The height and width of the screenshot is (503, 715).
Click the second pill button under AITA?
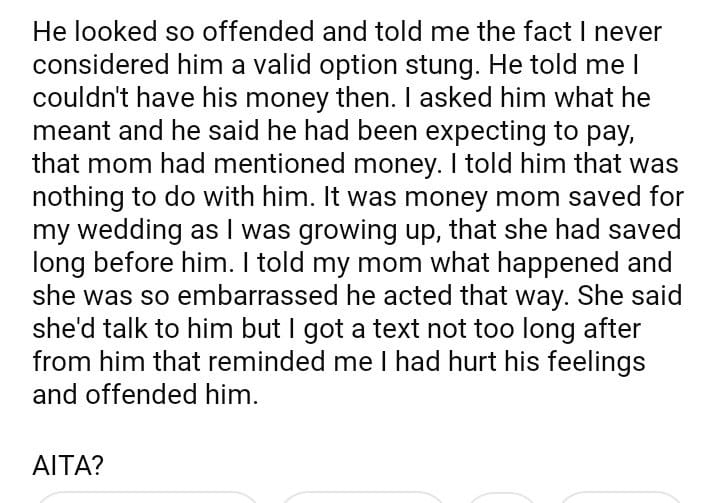[362, 497]
